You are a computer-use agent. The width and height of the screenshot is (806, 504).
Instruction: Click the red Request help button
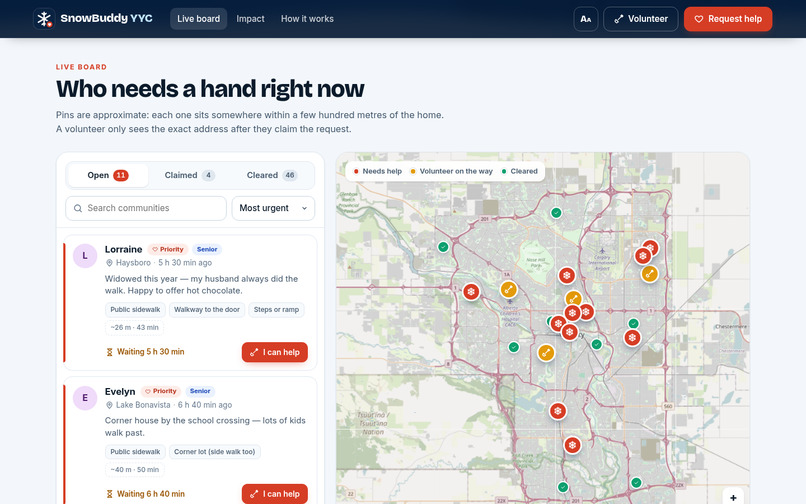coord(728,19)
